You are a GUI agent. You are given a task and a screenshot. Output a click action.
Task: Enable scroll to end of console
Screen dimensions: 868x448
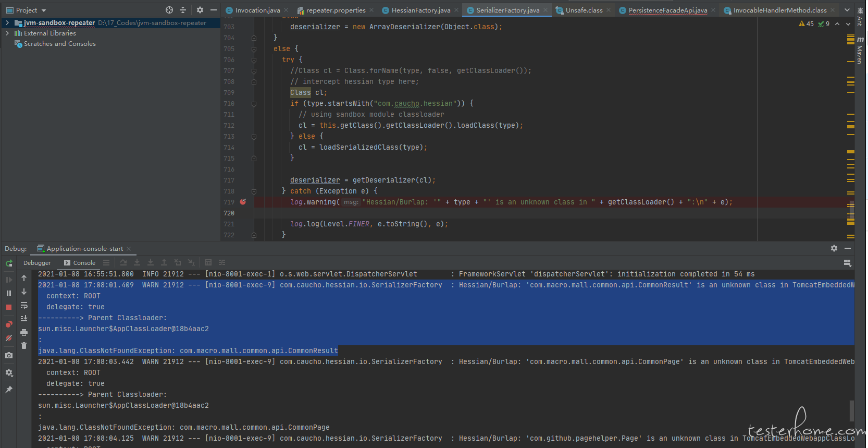(x=24, y=318)
